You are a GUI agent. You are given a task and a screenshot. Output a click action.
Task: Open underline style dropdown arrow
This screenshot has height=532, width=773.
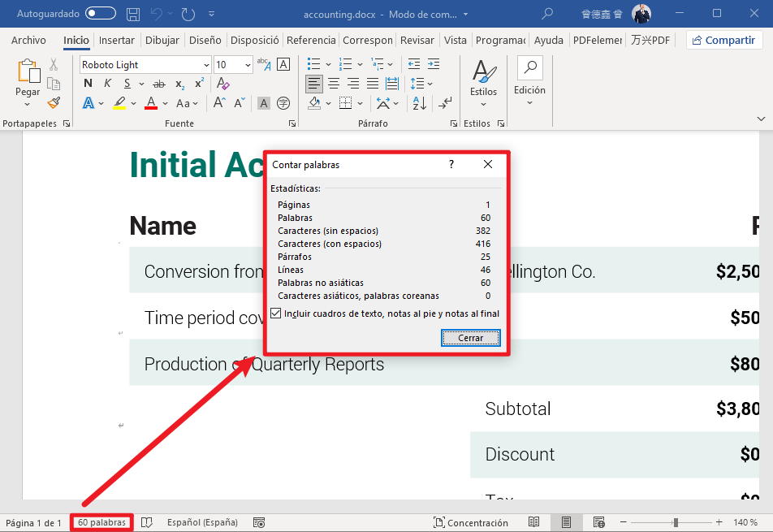click(x=141, y=84)
